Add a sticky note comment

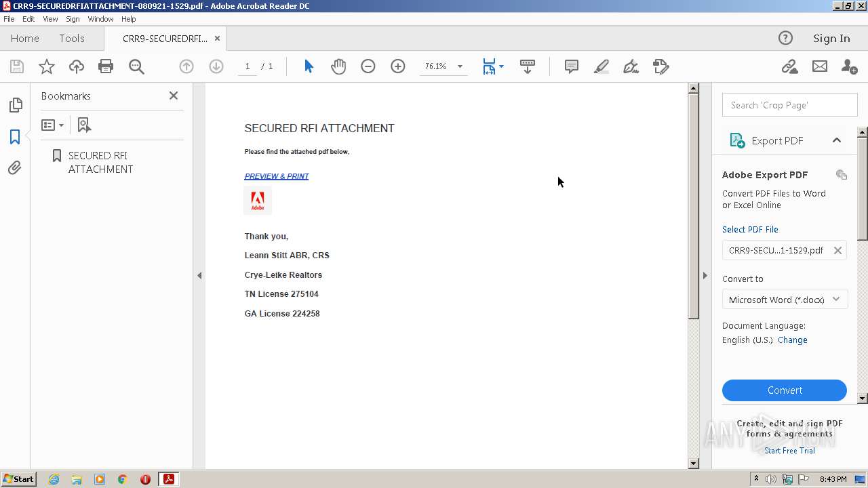tap(572, 66)
